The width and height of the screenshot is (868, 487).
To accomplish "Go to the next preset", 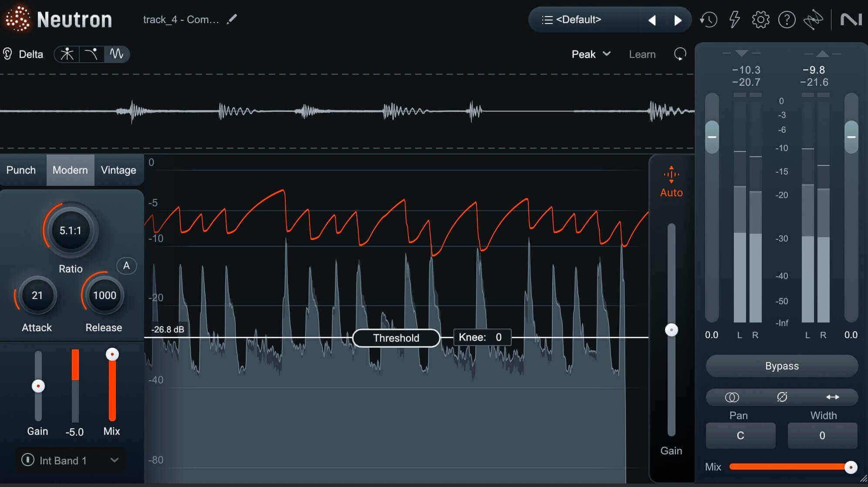I will tap(678, 20).
